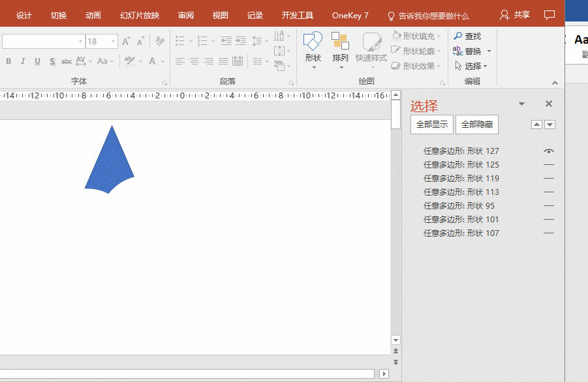
Task: Open the 共享 (Share) option
Action: (514, 15)
